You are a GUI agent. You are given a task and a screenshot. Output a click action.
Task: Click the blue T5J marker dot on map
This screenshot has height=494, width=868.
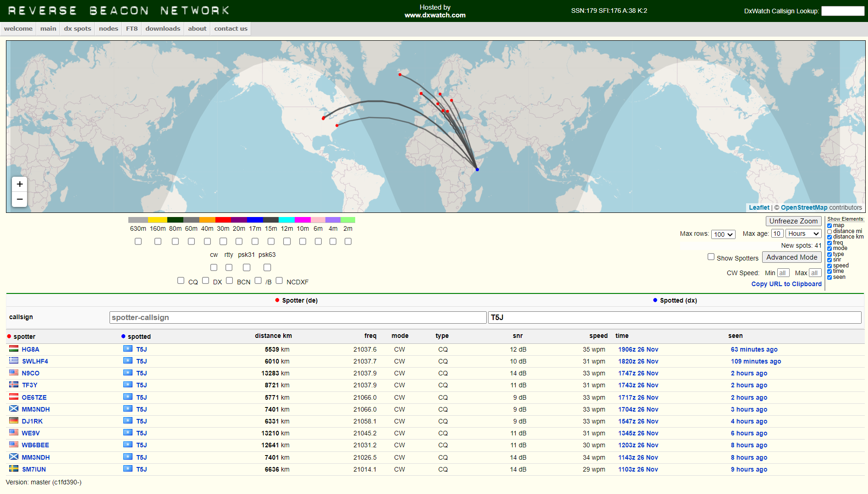pyautogui.click(x=477, y=169)
